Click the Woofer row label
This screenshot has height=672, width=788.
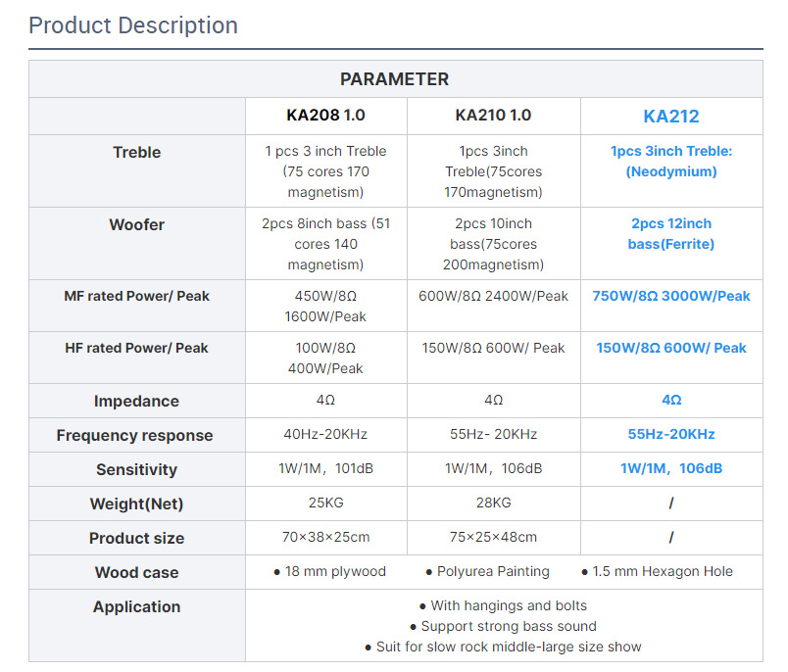click(x=137, y=224)
